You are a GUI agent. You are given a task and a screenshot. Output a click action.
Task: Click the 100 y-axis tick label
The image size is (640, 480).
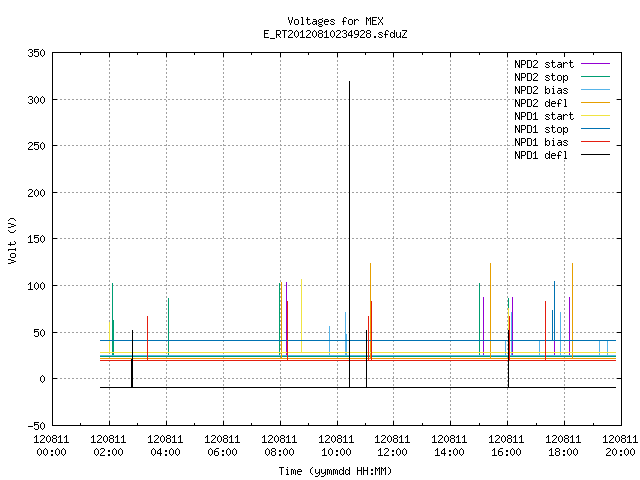[x=36, y=286]
